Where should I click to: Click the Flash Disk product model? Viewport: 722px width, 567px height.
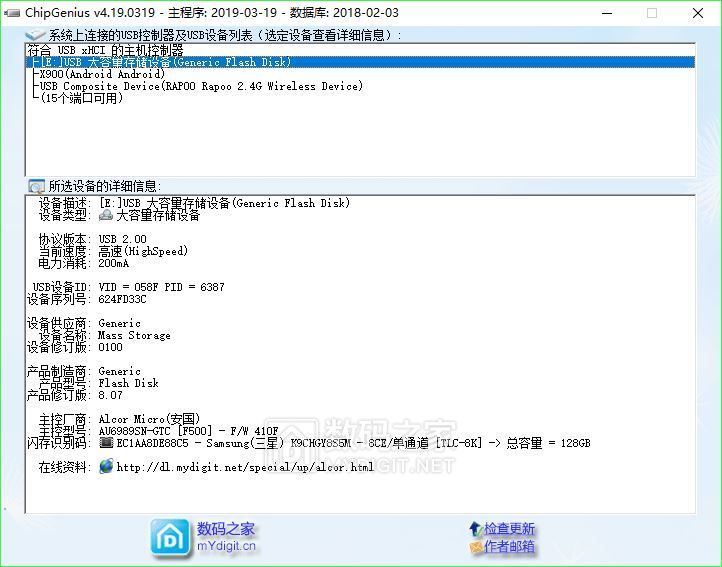(128, 383)
